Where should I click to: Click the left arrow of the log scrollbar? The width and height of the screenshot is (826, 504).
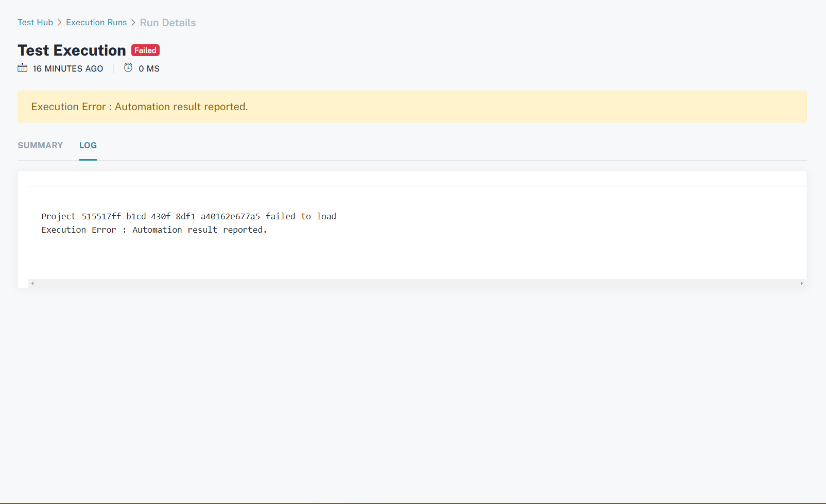coord(32,283)
